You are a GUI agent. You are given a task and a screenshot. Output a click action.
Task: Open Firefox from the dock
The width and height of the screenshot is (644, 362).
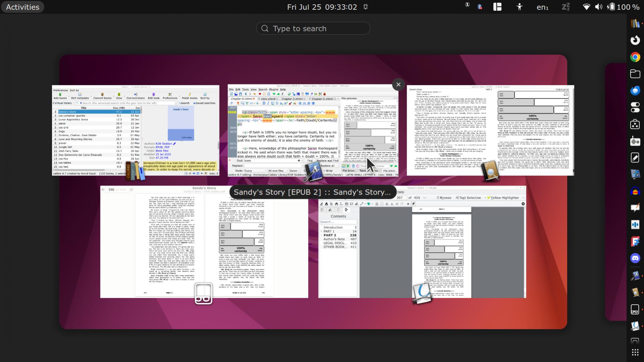pos(635,40)
